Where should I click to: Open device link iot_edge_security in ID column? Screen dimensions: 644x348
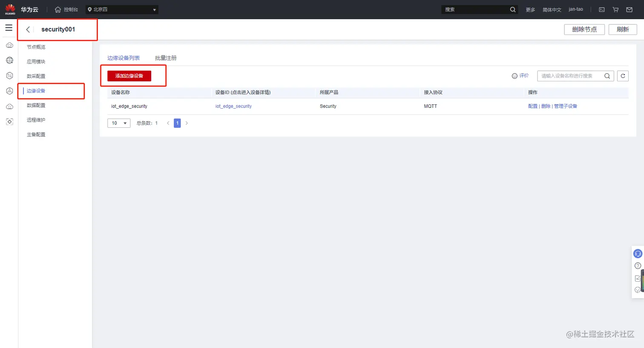pos(233,106)
